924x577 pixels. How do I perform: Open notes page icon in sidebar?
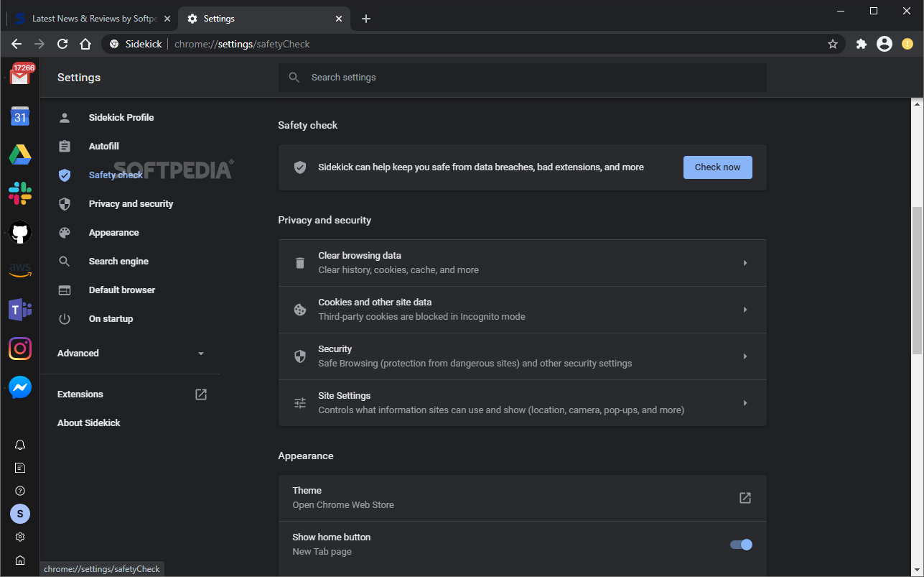20,468
